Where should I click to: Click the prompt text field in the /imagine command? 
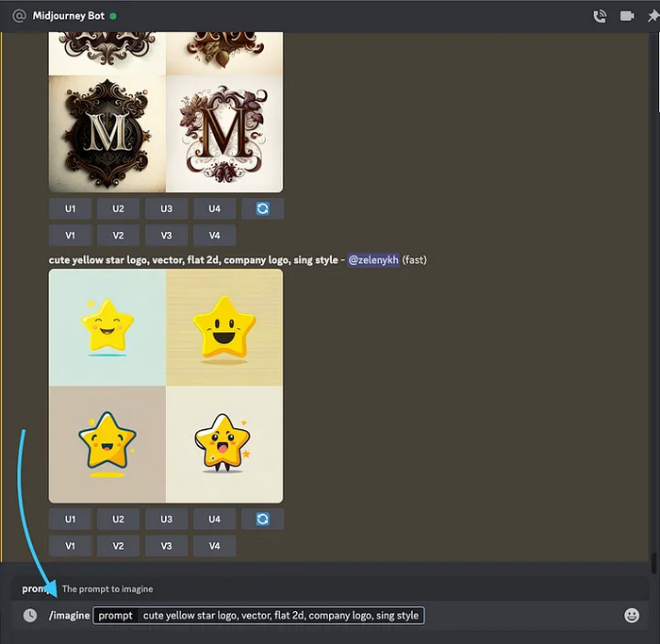click(281, 616)
